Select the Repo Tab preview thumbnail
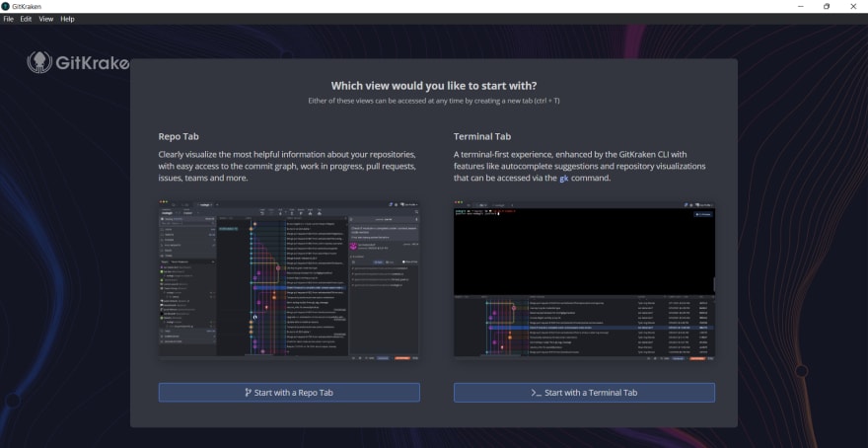Viewport: 868px width, 448px height. tap(289, 280)
